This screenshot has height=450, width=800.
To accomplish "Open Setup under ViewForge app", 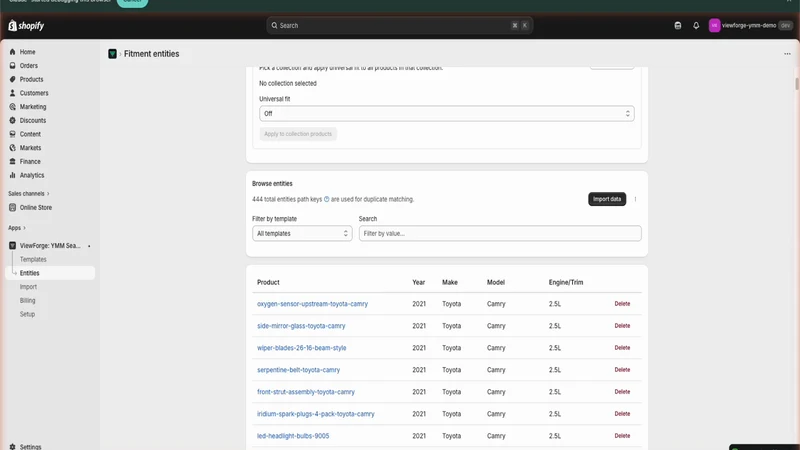I will [x=28, y=315].
